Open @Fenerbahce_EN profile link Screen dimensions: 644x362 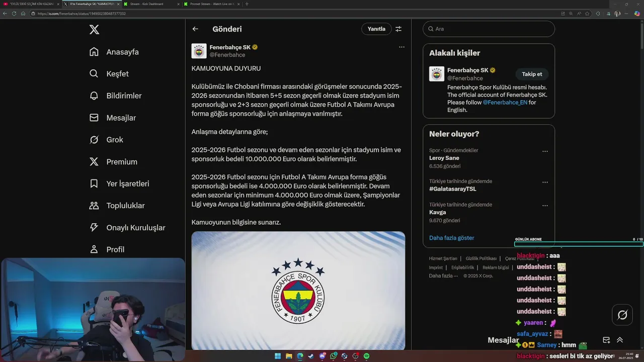(x=505, y=103)
